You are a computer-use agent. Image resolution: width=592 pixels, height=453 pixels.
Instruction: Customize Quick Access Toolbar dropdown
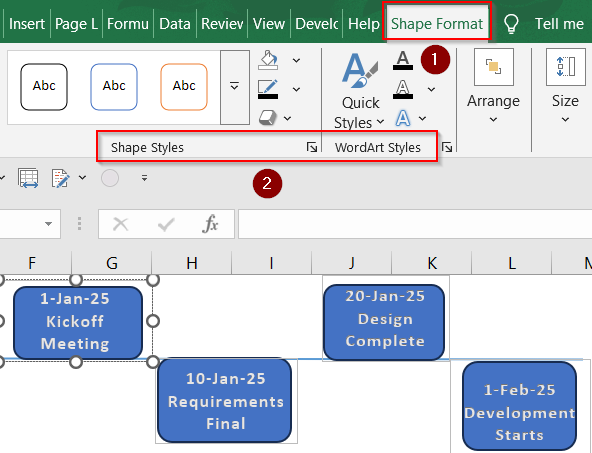[144, 177]
